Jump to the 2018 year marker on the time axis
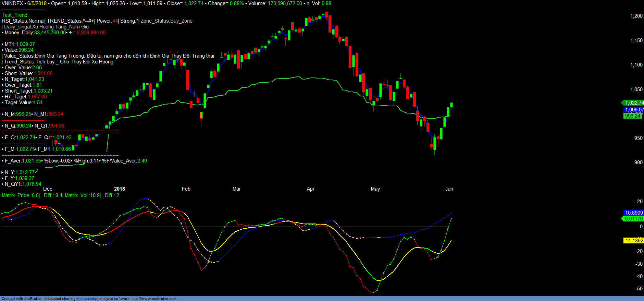 119,189
